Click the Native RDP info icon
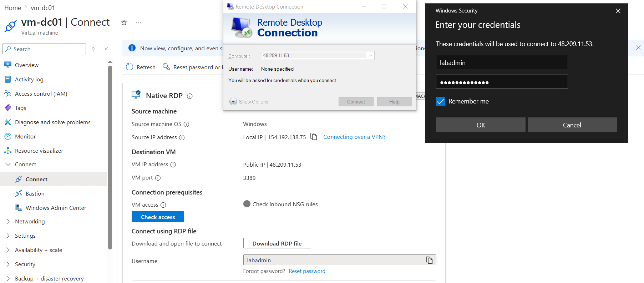 pyautogui.click(x=190, y=96)
